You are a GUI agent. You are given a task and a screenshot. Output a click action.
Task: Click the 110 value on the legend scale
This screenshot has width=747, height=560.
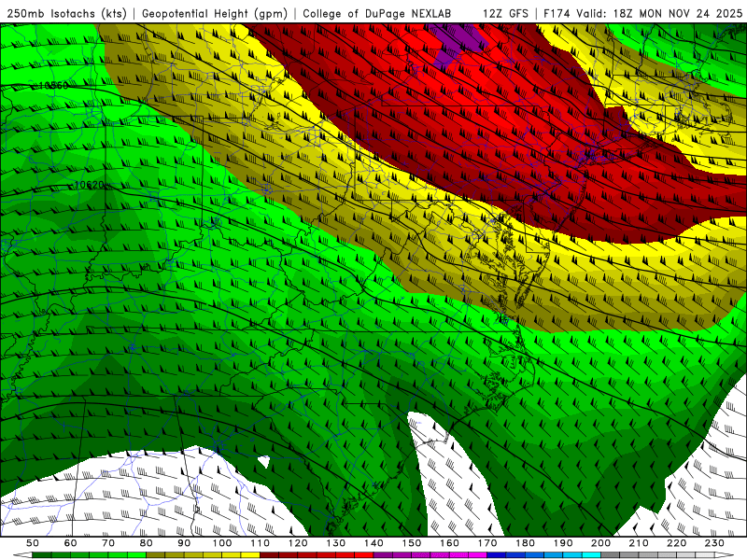pos(261,543)
